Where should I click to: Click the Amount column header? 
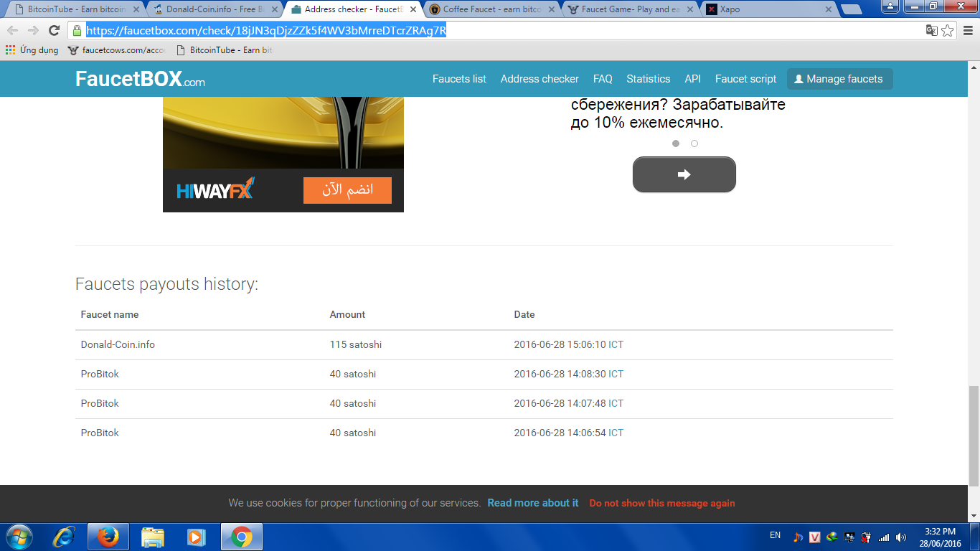pyautogui.click(x=347, y=314)
